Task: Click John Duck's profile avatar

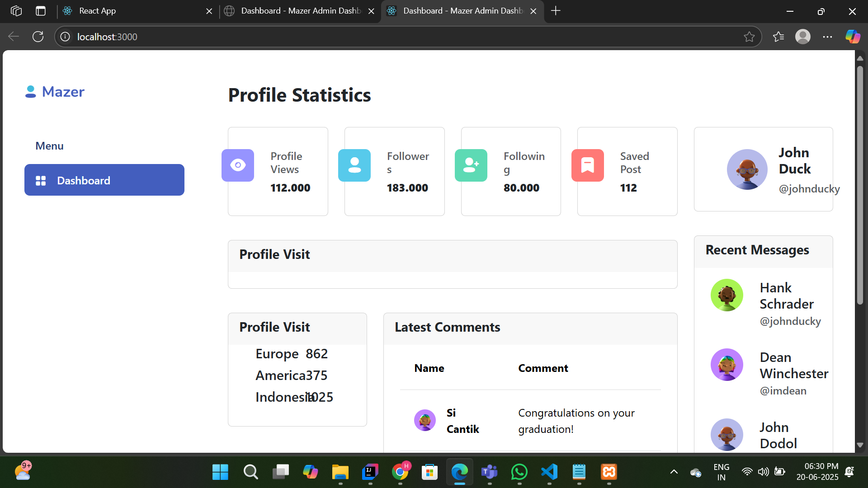Action: coord(747,169)
